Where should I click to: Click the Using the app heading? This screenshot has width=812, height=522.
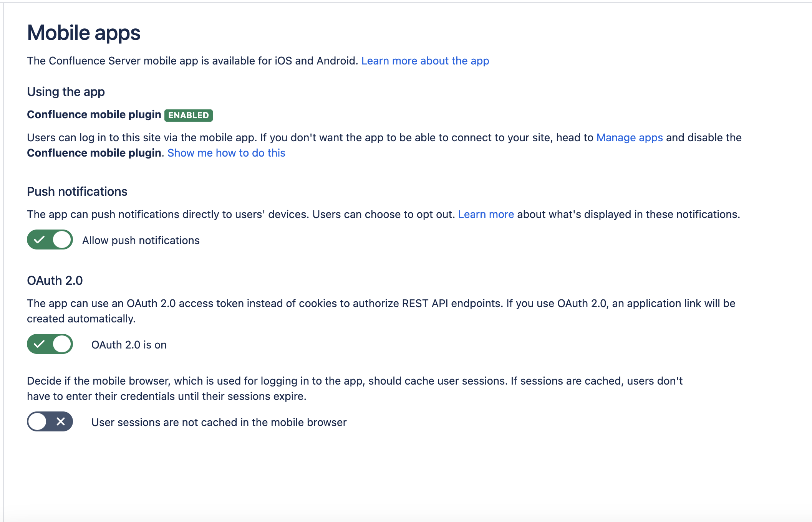[66, 92]
